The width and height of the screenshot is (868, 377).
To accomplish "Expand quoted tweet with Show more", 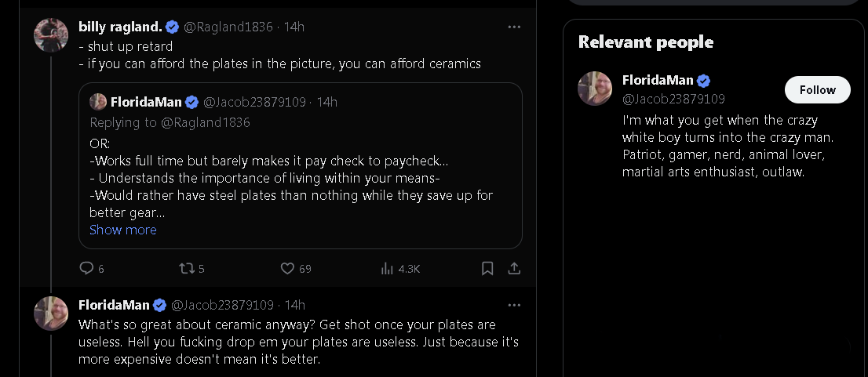I will [x=123, y=230].
